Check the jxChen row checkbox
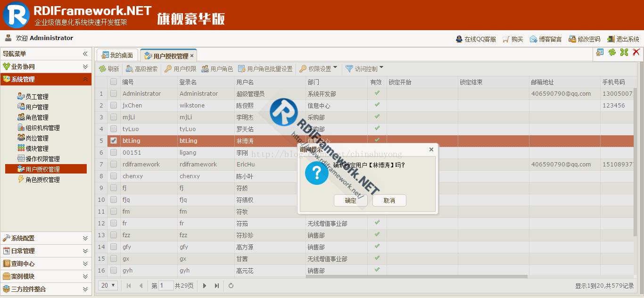Image resolution: width=644 pixels, height=298 pixels. (114, 105)
